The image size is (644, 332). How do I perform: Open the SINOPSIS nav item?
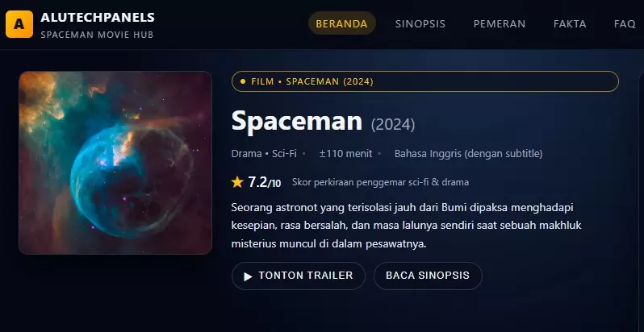coord(420,24)
